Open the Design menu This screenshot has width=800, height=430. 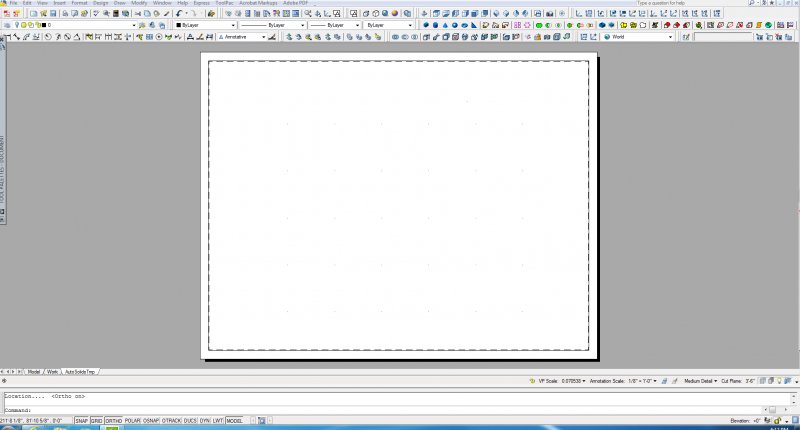[101, 3]
